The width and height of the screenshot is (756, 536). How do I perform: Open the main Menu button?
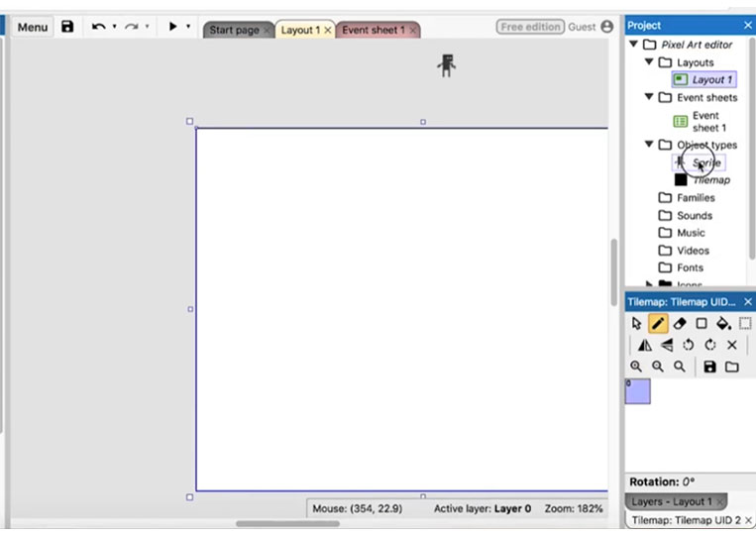click(33, 27)
